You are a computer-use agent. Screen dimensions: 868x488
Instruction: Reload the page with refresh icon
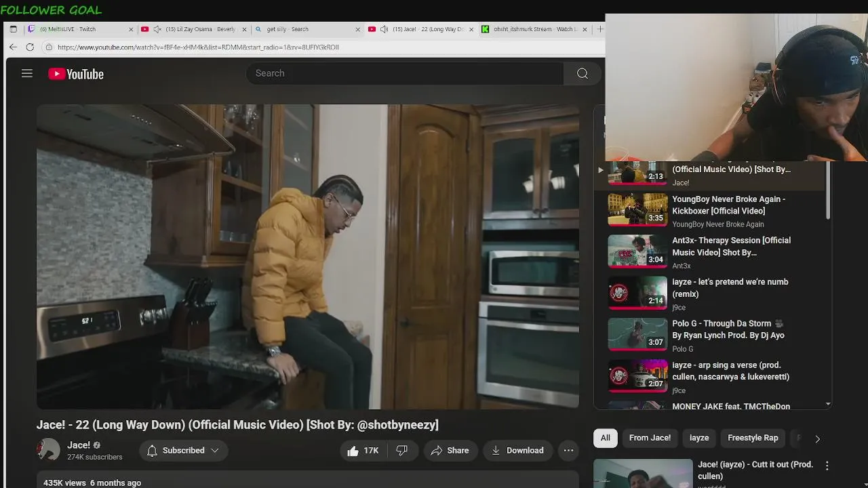pos(30,47)
